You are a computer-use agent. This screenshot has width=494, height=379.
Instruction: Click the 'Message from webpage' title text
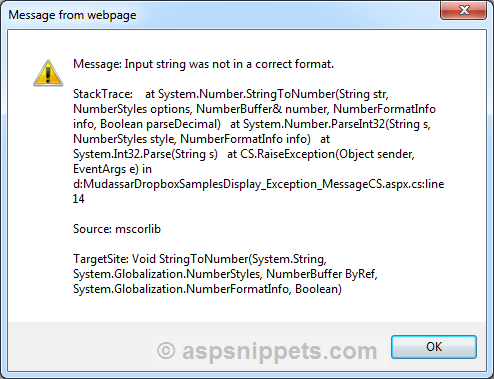point(72,15)
